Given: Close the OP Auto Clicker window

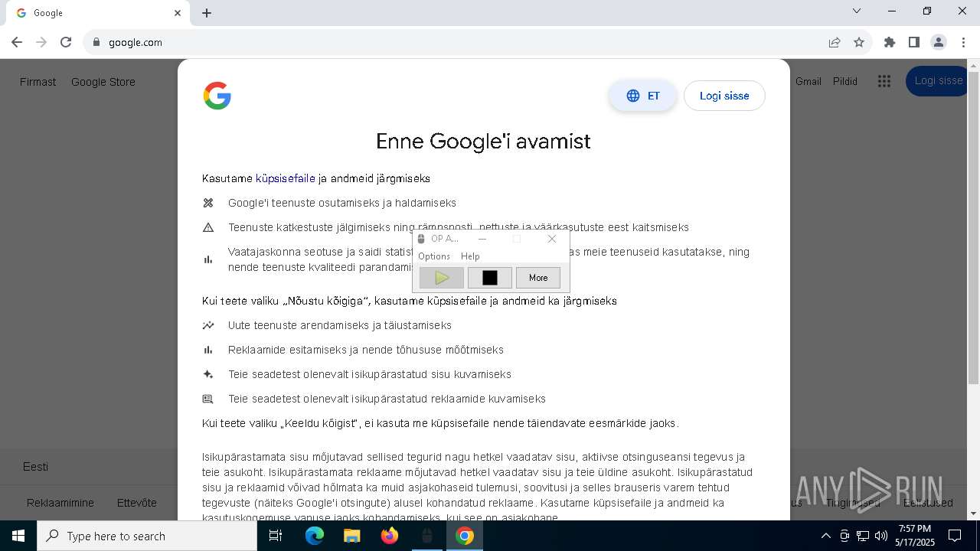Looking at the screenshot, I should [552, 239].
